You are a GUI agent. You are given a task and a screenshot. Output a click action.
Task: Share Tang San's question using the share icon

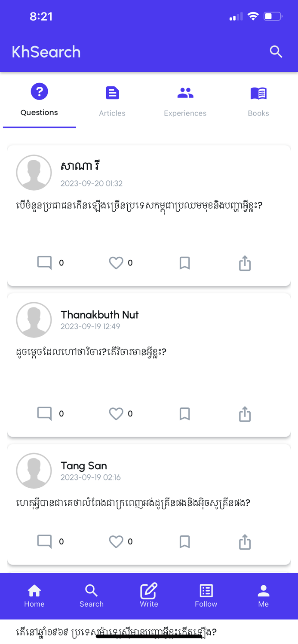pos(244,542)
